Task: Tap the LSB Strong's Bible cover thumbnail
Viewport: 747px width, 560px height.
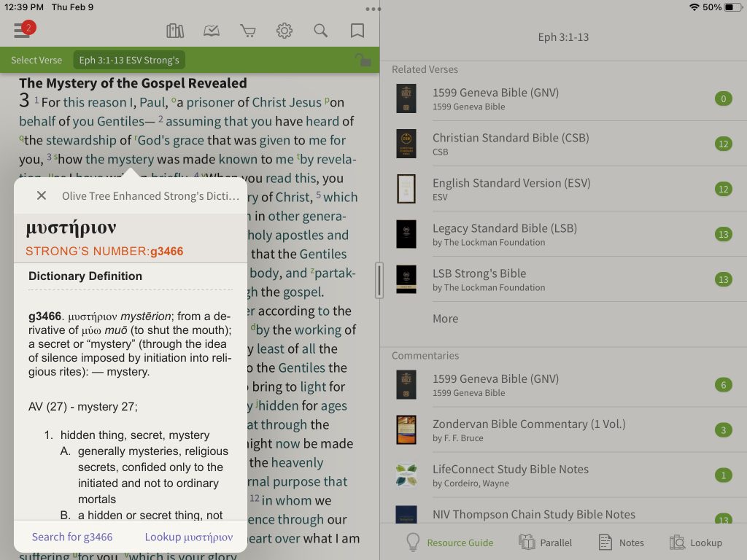Action: pos(406,279)
